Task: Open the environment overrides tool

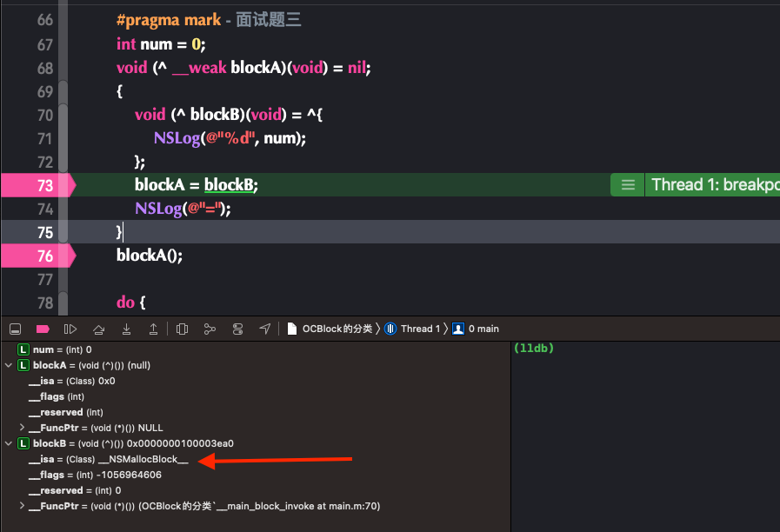Action: pyautogui.click(x=237, y=329)
